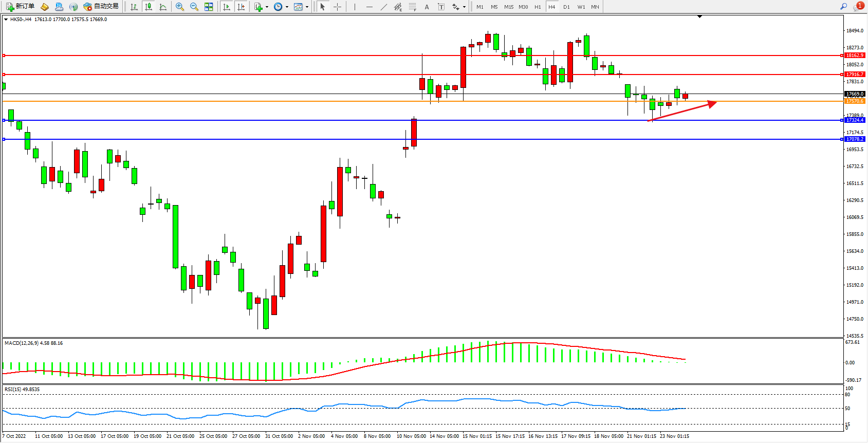Viewport: 868px width, 443px height.
Task: Zoom in on the chart
Action: click(180, 7)
